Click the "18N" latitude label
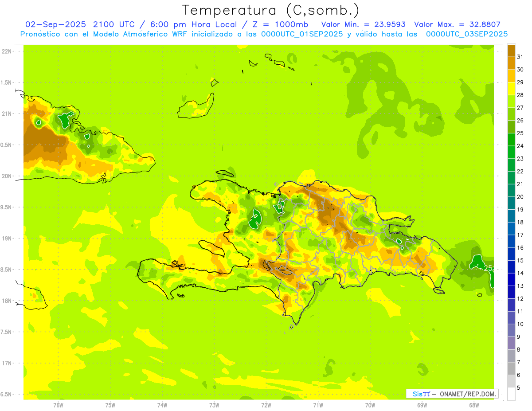This screenshot has height=411, width=532. coord(6,301)
